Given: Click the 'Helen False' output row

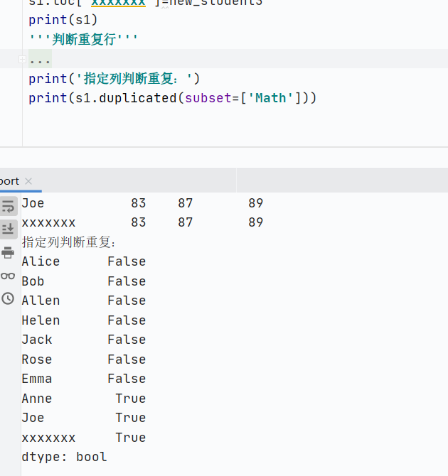Looking at the screenshot, I should click(84, 320).
